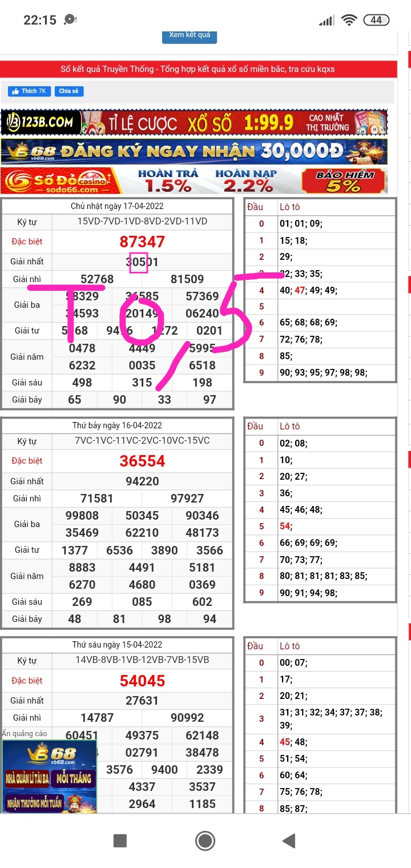Select second prize number 71581
Viewport: 411px width, 868px height.
click(97, 499)
